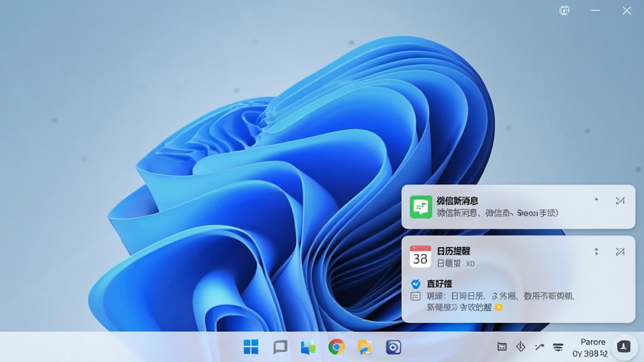The width and height of the screenshot is (644, 362).
Task: Expand the 微信新消息 notification options
Action: pyautogui.click(x=596, y=200)
